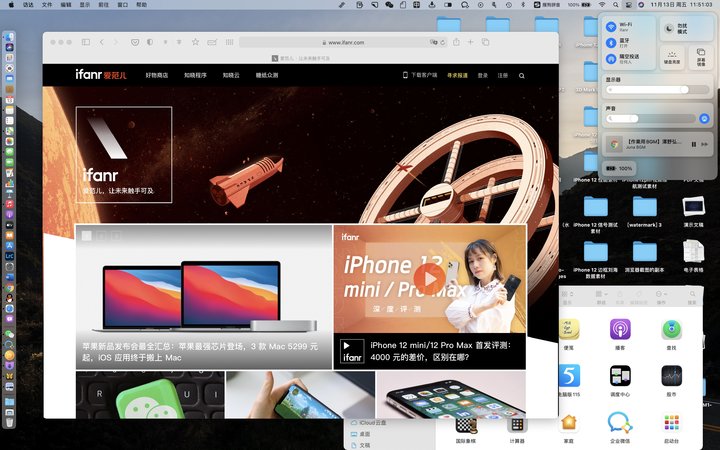Screen dimensions: 720x450
Task: Click the translate icon in address bar
Action: [x=433, y=42]
